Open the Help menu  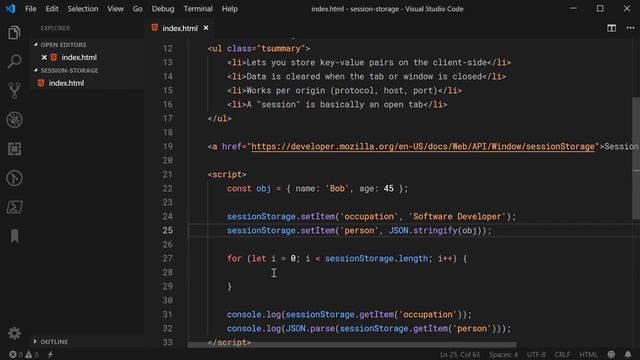tap(230, 9)
